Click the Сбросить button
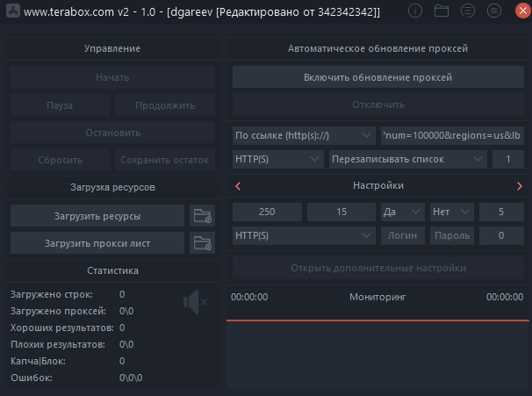Image resolution: width=532 pixels, height=396 pixels. pos(60,160)
